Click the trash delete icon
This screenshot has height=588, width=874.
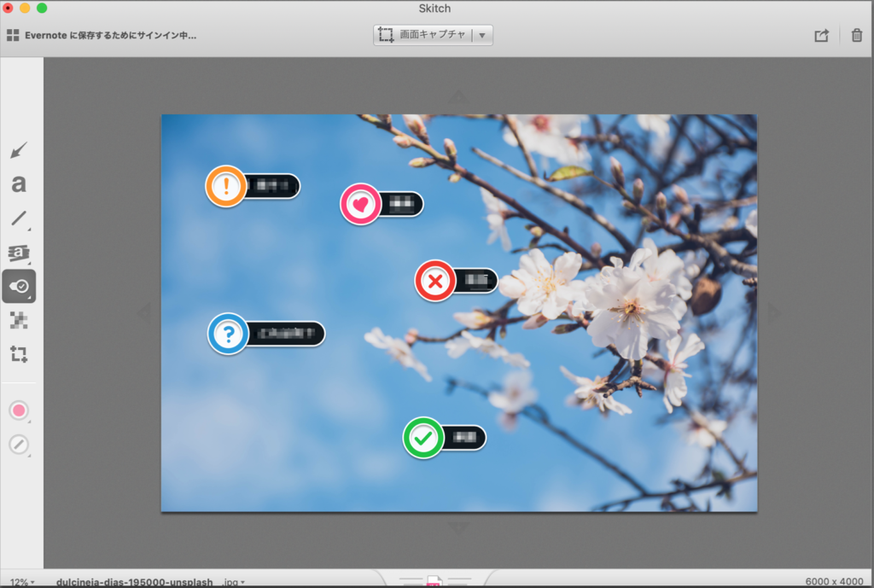tap(856, 36)
